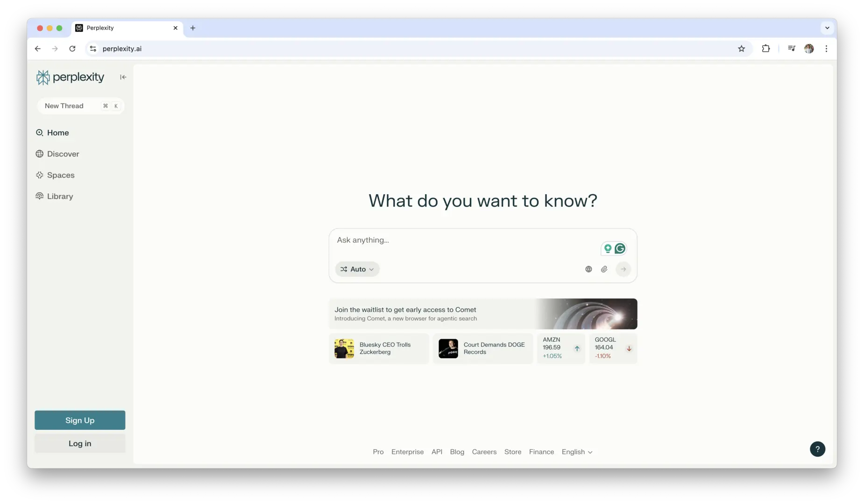Open the Bluesky CEO Trolls Zuckerberg story
The width and height of the screenshot is (864, 504).
379,349
